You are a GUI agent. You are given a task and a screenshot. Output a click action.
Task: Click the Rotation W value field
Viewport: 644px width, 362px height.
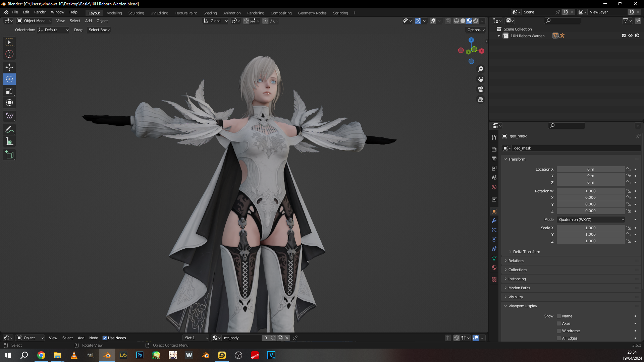pos(591,191)
